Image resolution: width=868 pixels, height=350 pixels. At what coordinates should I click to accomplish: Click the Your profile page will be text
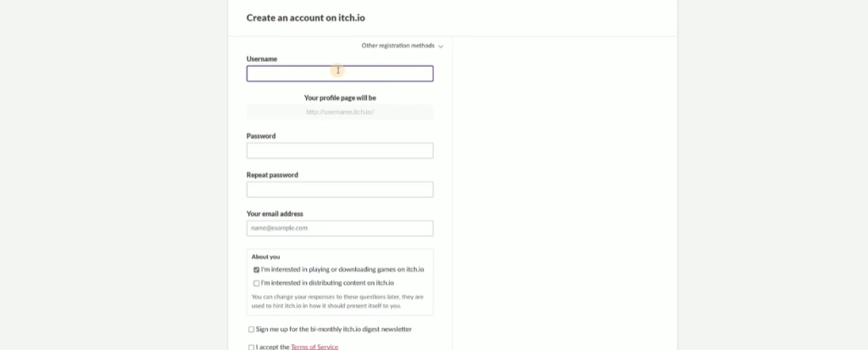340,97
